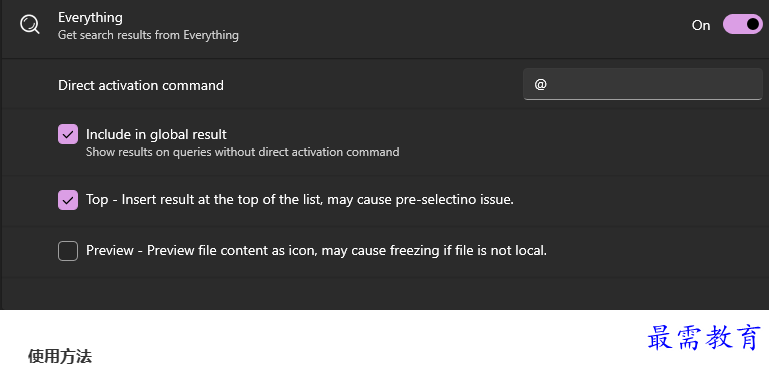Uncheck Include in global result
769x369 pixels.
coord(68,134)
